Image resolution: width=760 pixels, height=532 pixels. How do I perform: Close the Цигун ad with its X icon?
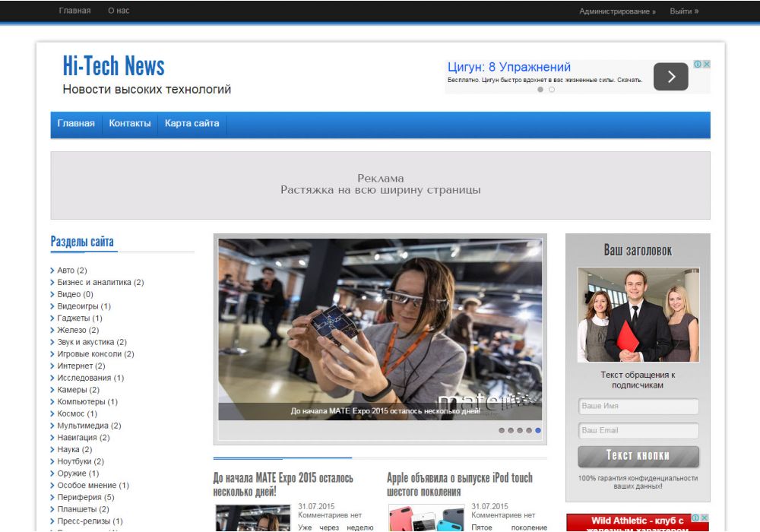707,64
